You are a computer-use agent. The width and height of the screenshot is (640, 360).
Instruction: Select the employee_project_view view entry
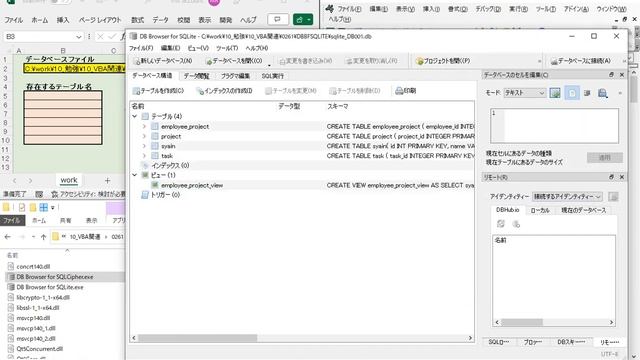(192, 185)
